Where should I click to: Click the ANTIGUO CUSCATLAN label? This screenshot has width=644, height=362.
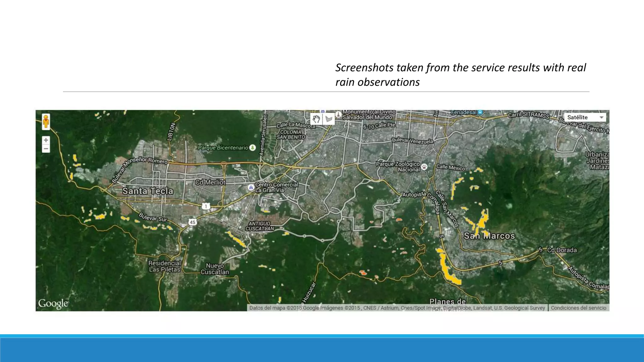click(x=260, y=226)
